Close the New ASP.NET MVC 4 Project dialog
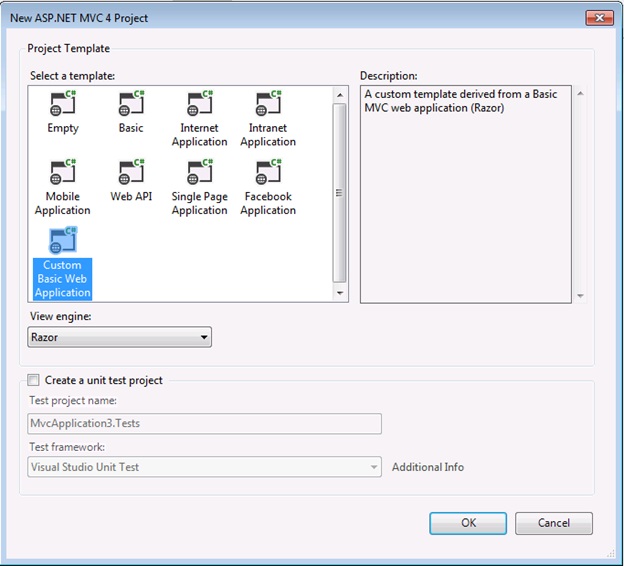 click(x=599, y=18)
